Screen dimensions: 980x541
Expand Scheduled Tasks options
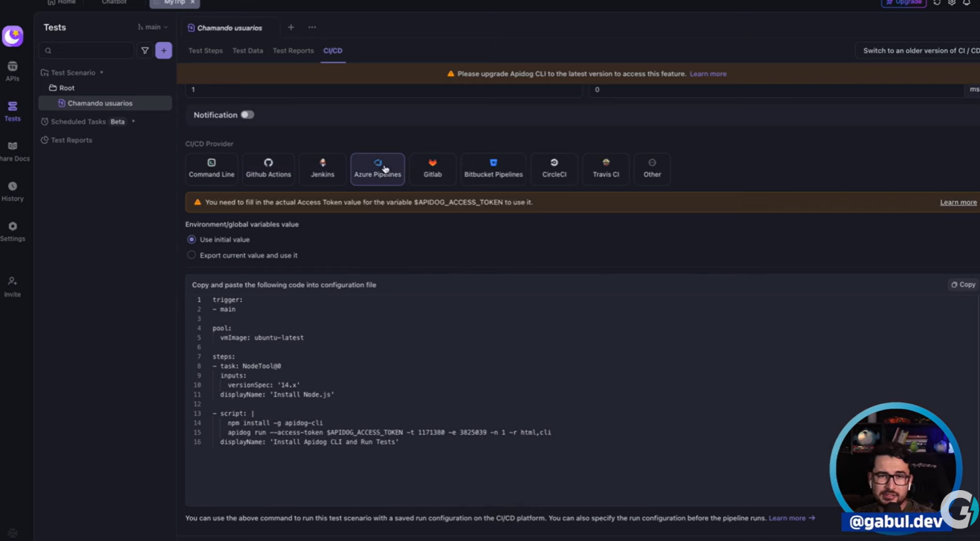coord(133,122)
